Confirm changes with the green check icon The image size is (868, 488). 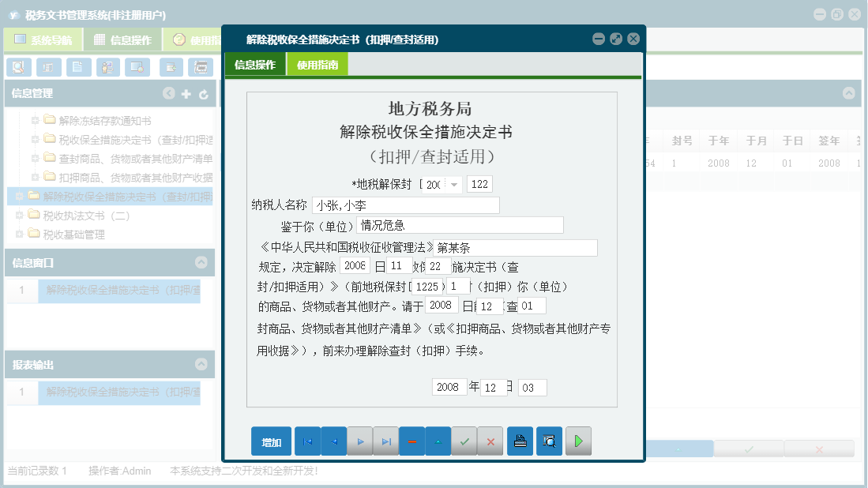[464, 441]
